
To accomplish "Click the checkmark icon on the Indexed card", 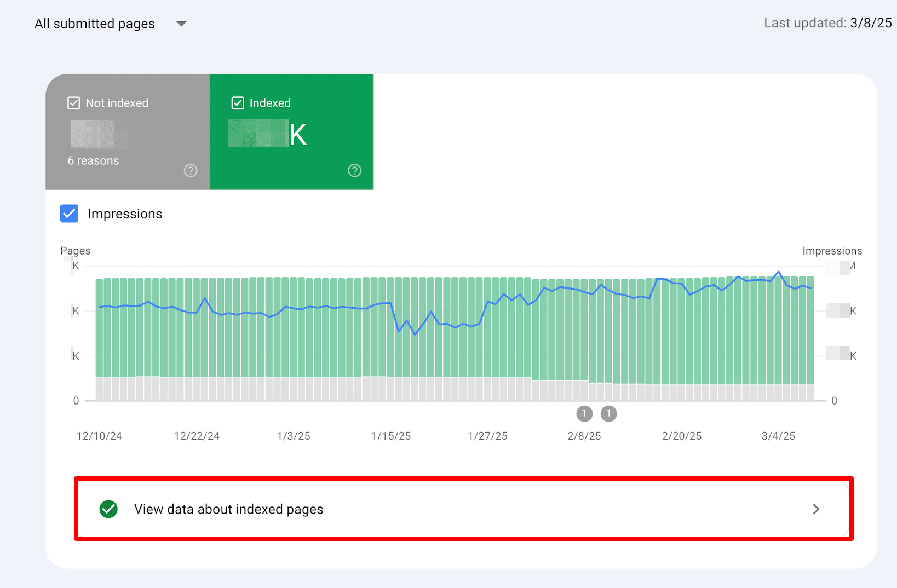I will pyautogui.click(x=238, y=102).
